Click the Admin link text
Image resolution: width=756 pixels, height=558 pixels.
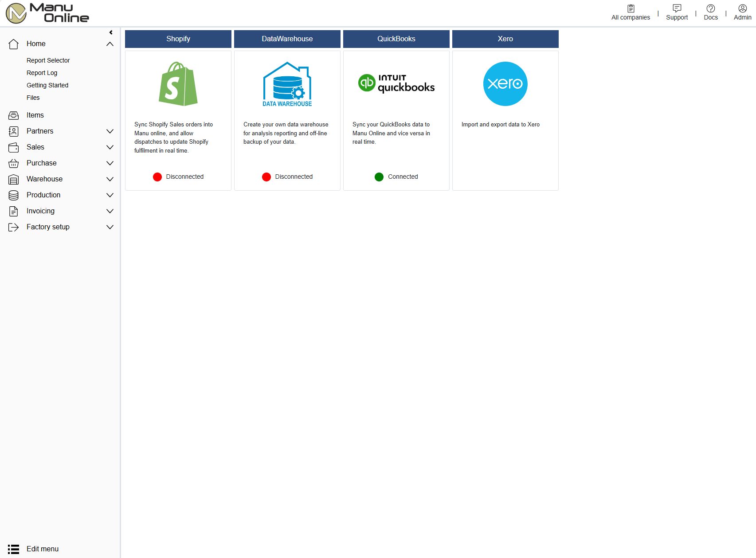[x=742, y=18]
